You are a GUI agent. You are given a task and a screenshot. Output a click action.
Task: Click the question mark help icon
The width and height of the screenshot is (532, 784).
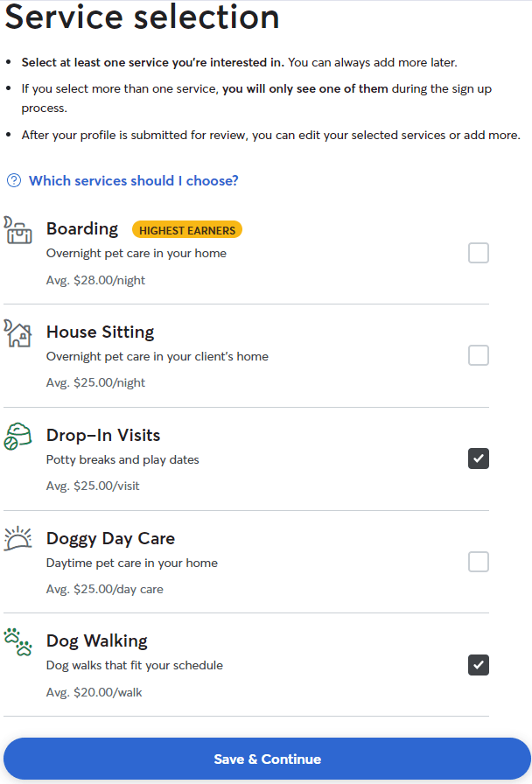[14, 181]
